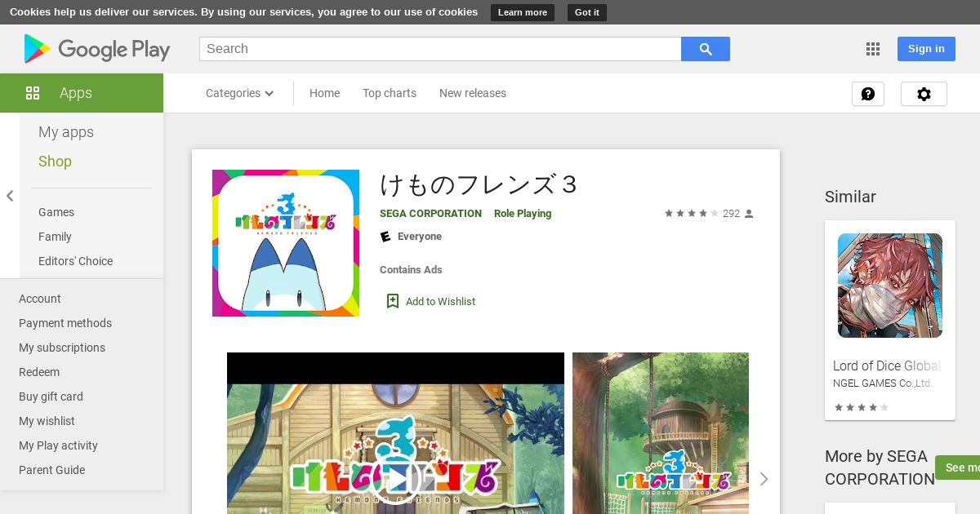Dismiss cookie notice with Got it
The height and width of the screenshot is (514, 980).
[x=587, y=12]
